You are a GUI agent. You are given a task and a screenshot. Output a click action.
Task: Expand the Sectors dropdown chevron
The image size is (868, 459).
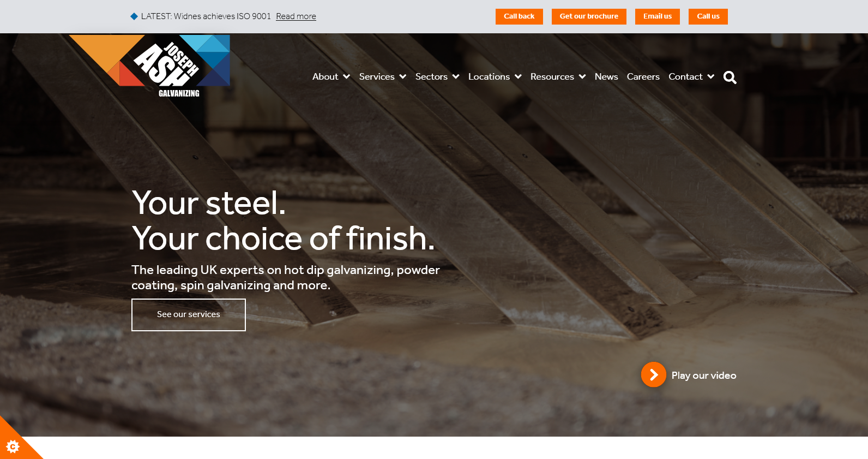click(456, 77)
